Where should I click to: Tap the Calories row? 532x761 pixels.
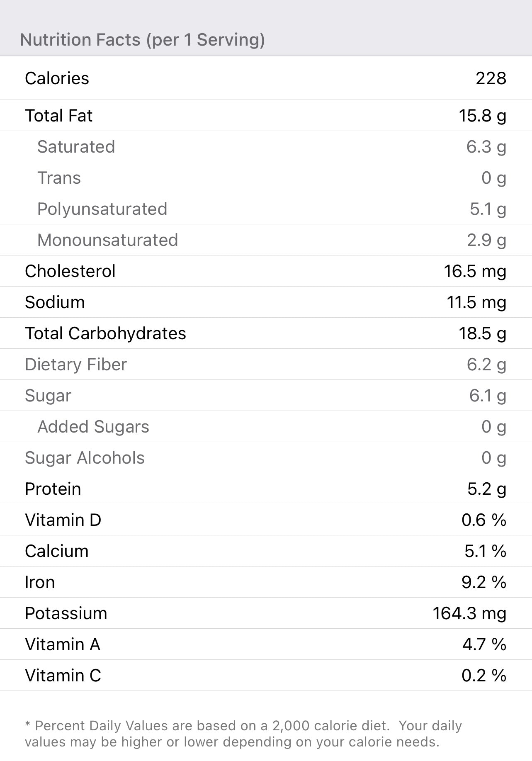click(265, 78)
